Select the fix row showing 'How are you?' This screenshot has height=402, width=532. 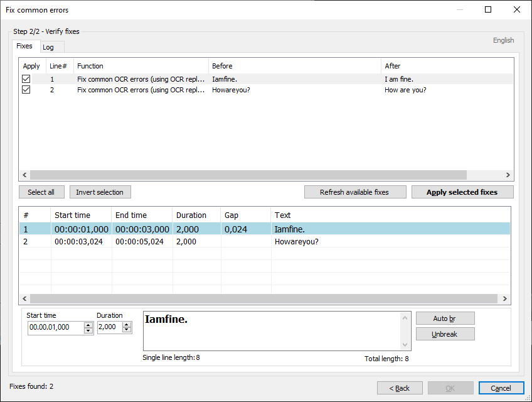(266, 90)
